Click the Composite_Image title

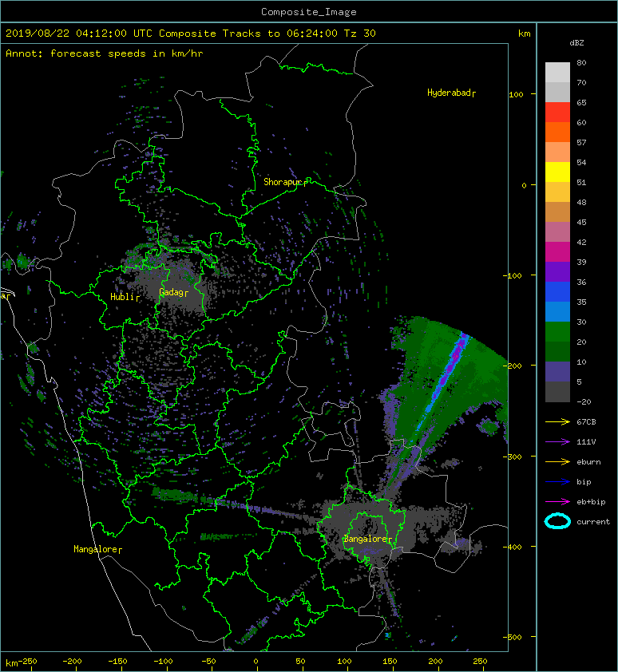[309, 12]
